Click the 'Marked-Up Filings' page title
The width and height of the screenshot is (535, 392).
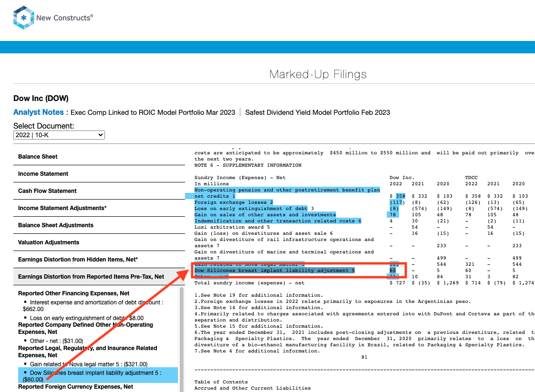tap(318, 74)
